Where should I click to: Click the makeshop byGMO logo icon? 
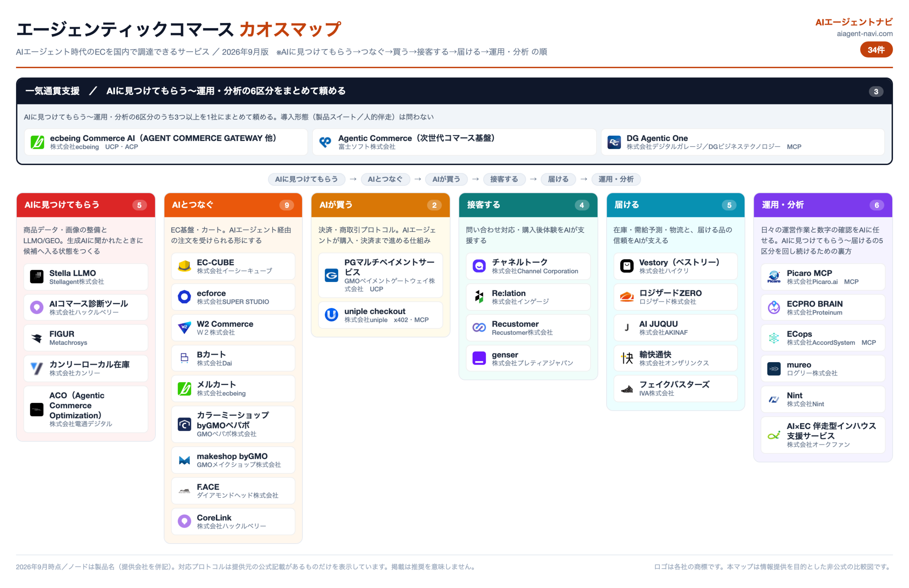(184, 460)
